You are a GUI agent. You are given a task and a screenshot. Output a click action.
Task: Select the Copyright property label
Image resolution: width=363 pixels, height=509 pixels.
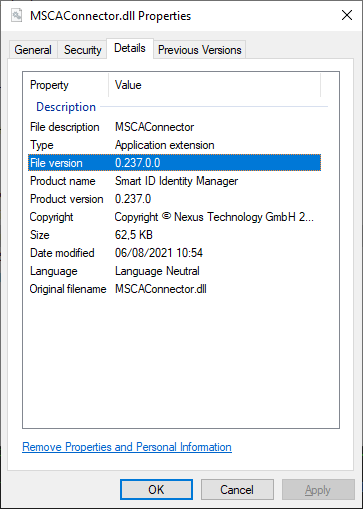pos(51,217)
